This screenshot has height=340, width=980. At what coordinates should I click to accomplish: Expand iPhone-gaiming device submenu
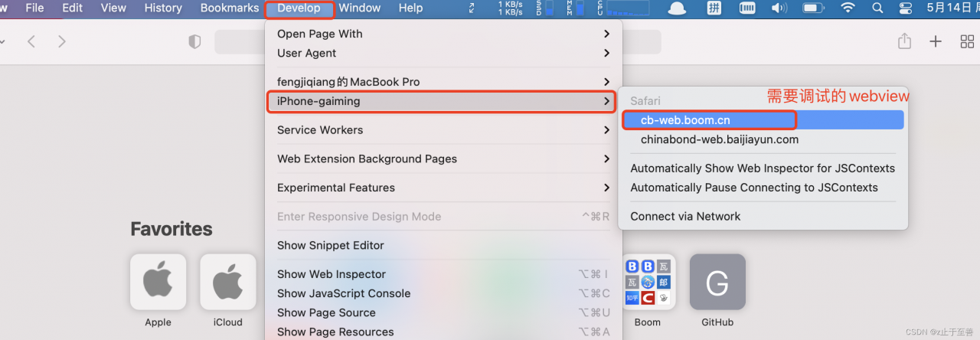444,101
